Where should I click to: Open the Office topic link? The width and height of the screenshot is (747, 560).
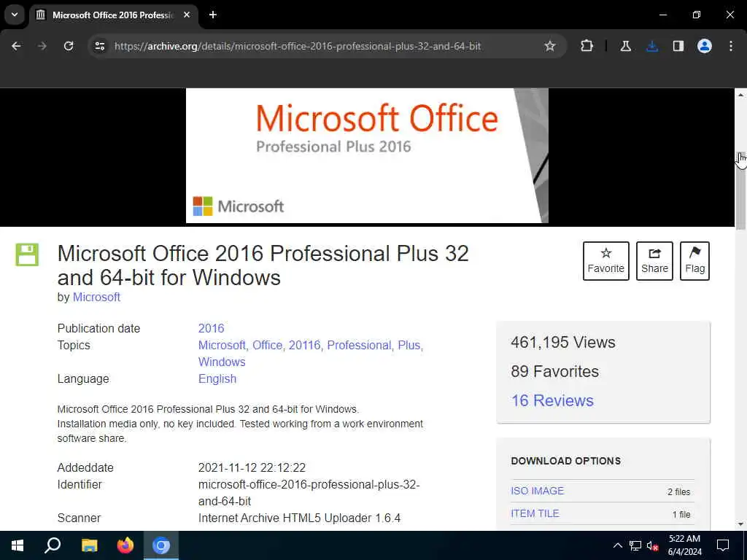(267, 345)
